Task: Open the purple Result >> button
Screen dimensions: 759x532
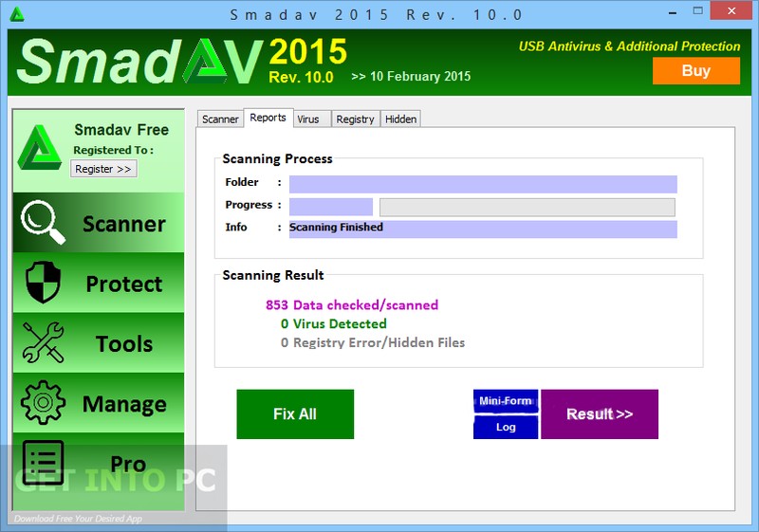Action: (599, 414)
